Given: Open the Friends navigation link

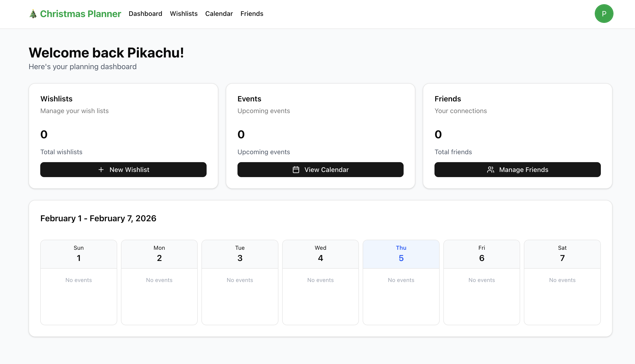Looking at the screenshot, I should point(252,14).
